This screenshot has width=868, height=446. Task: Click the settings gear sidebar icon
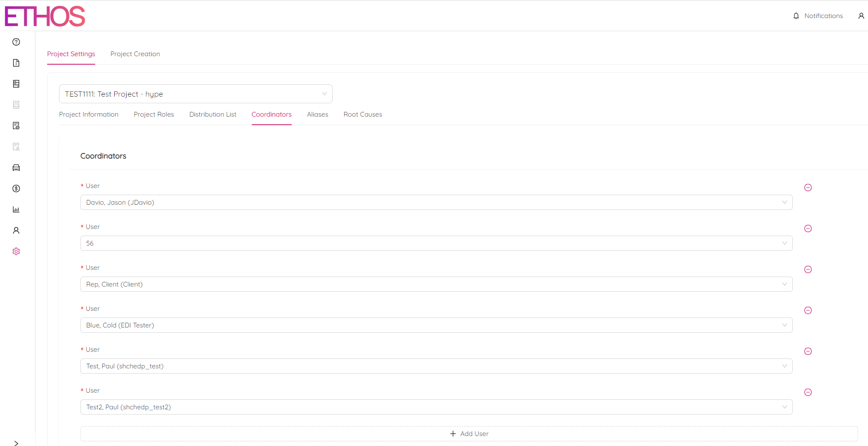coord(16,251)
